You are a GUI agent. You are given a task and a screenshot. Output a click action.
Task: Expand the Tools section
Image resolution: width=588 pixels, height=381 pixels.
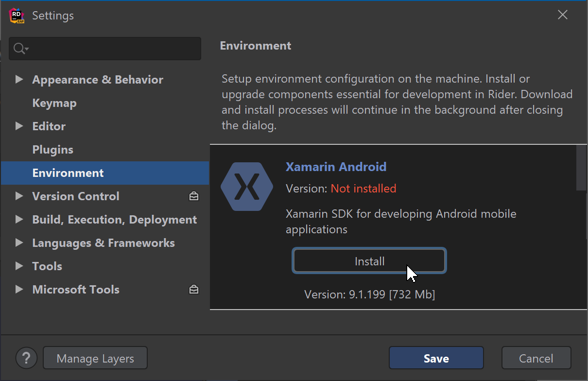[x=19, y=266]
